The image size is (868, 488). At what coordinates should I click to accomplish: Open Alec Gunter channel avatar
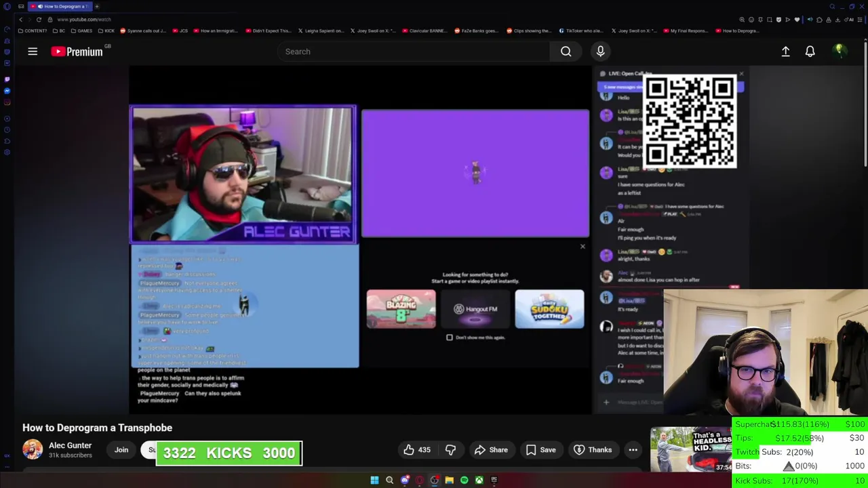32,449
